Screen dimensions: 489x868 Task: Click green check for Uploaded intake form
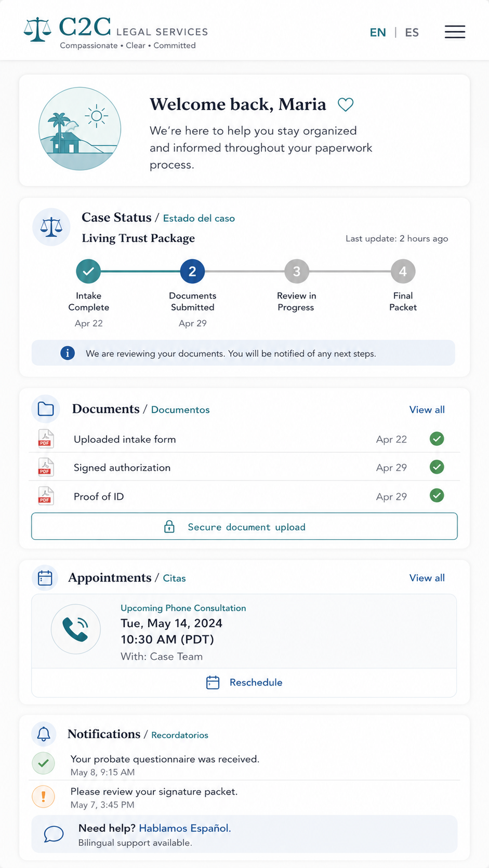point(437,439)
